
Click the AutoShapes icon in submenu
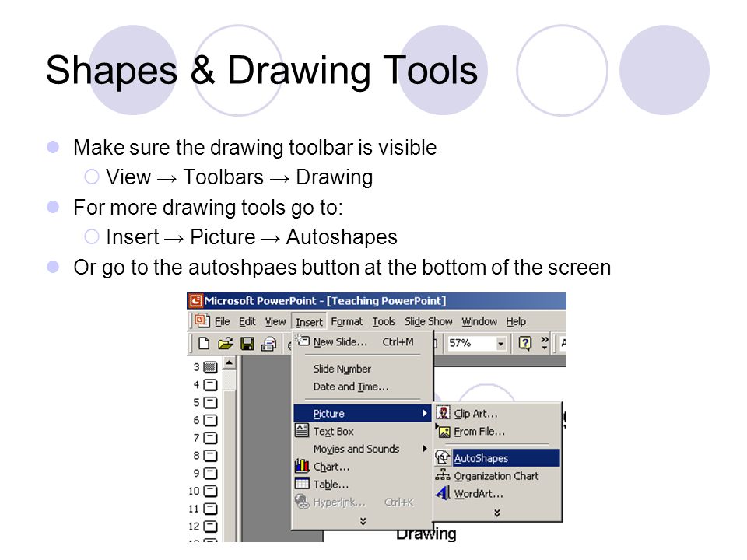[443, 457]
